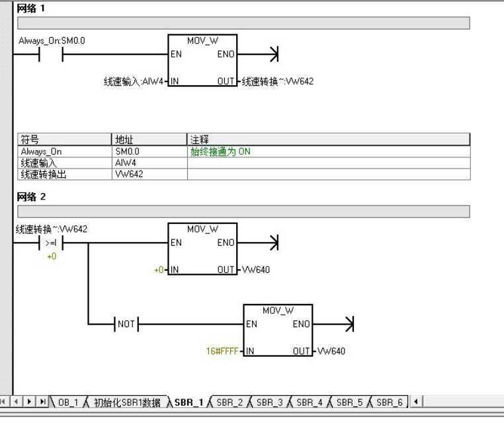Open the SBR_3 subroutine tab

(269, 402)
